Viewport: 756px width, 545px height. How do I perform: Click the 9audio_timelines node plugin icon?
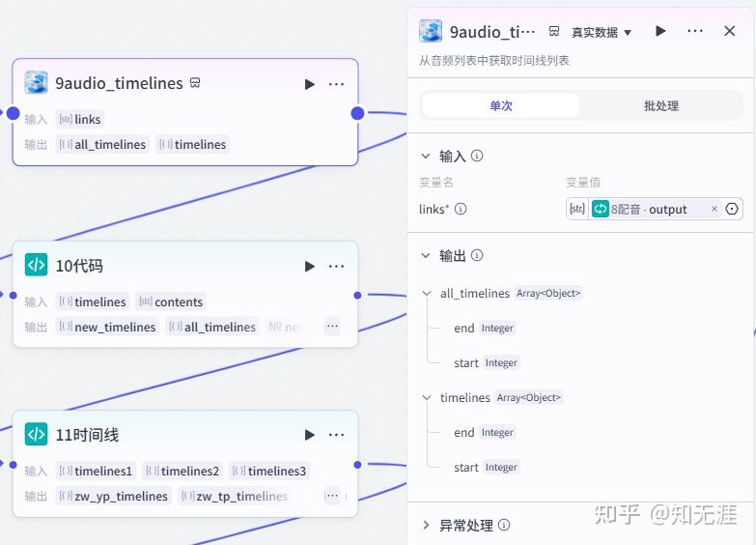pyautogui.click(x=36, y=82)
